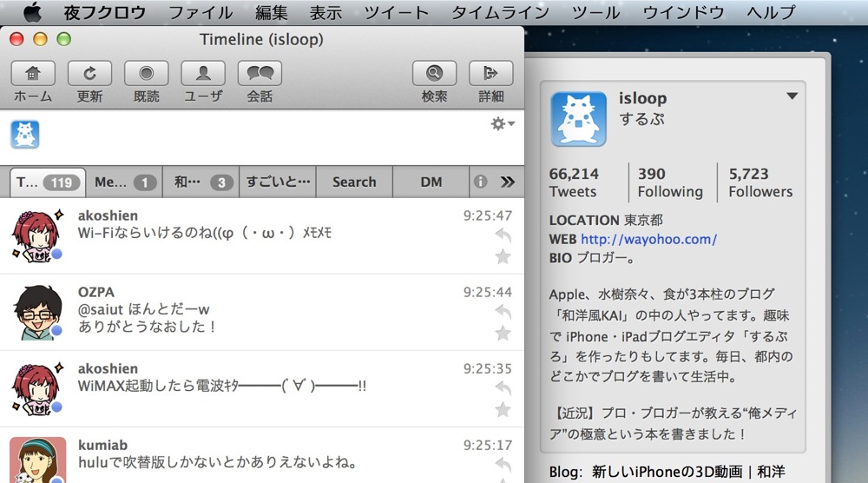Open the Apple menu
868x483 pixels.
(32, 12)
